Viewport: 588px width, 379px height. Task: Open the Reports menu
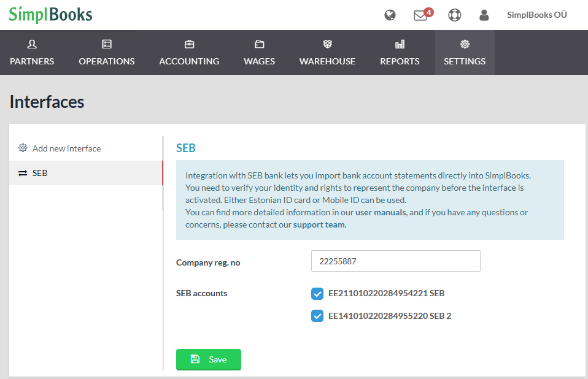click(400, 52)
